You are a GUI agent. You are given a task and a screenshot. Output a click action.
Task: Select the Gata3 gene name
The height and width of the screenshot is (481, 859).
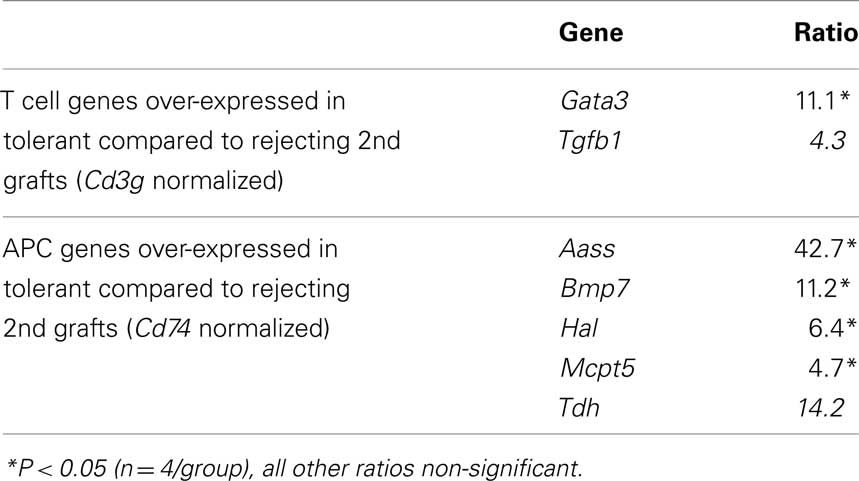click(594, 101)
